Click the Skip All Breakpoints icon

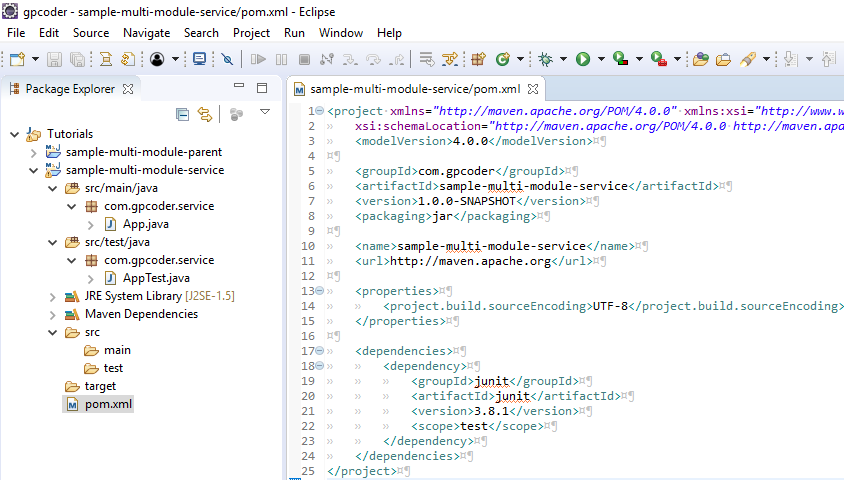coord(227,59)
